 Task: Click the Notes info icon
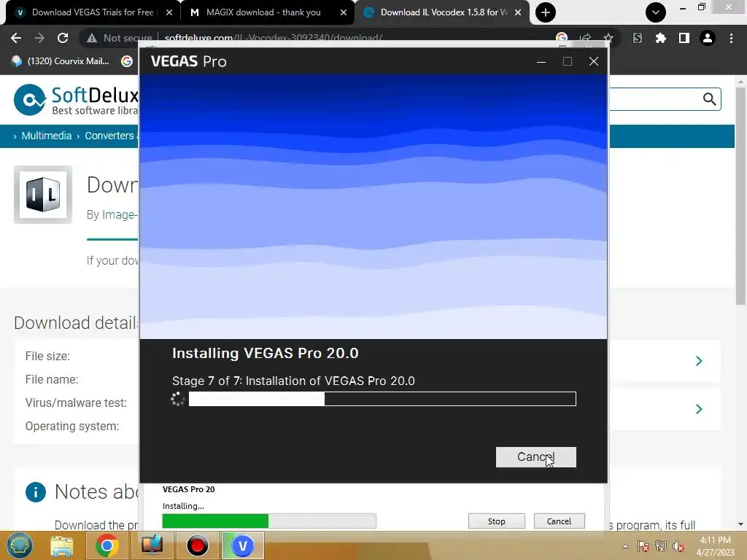36,492
